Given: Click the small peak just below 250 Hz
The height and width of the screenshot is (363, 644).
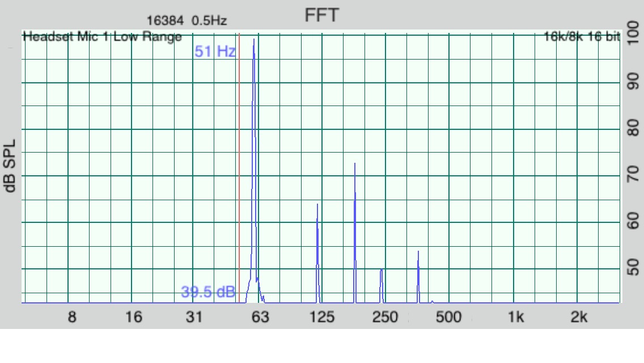Looking at the screenshot, I should pyautogui.click(x=382, y=286).
